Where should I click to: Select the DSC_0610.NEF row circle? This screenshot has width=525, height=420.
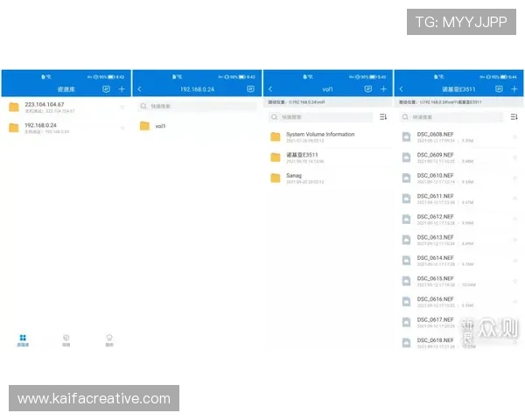click(515, 178)
